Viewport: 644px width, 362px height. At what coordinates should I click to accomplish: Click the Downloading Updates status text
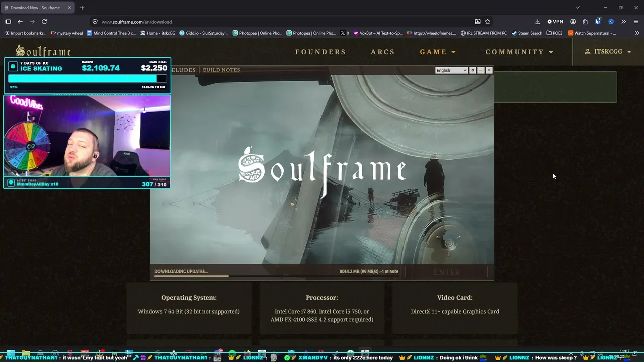[x=181, y=271]
